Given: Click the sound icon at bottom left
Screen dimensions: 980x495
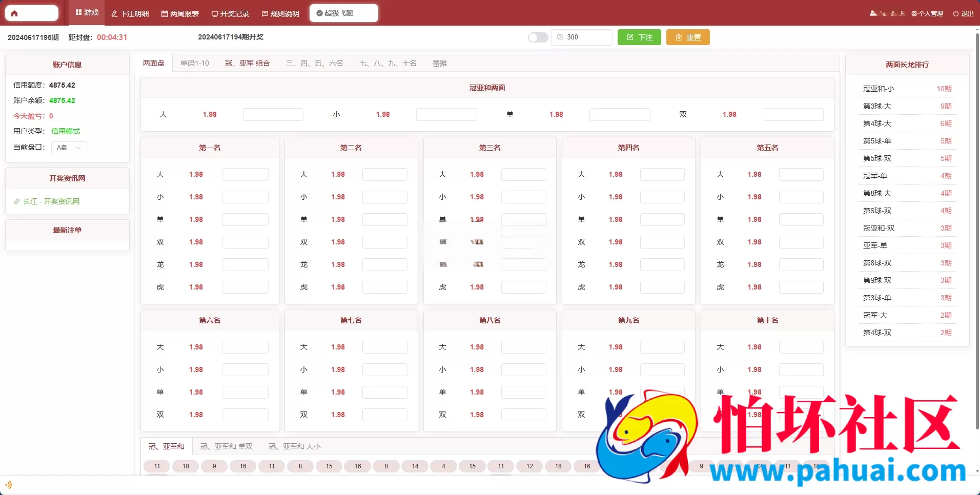Looking at the screenshot, I should click(x=9, y=484).
